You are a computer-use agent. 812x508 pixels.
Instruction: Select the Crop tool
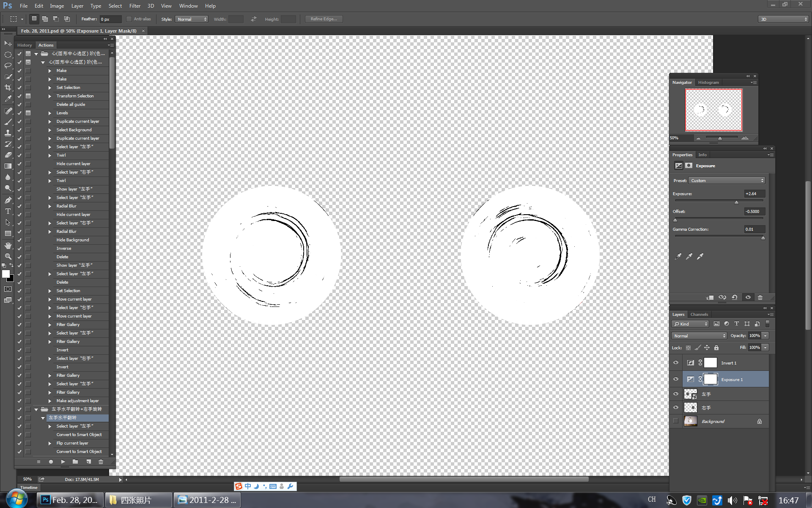pyautogui.click(x=8, y=88)
